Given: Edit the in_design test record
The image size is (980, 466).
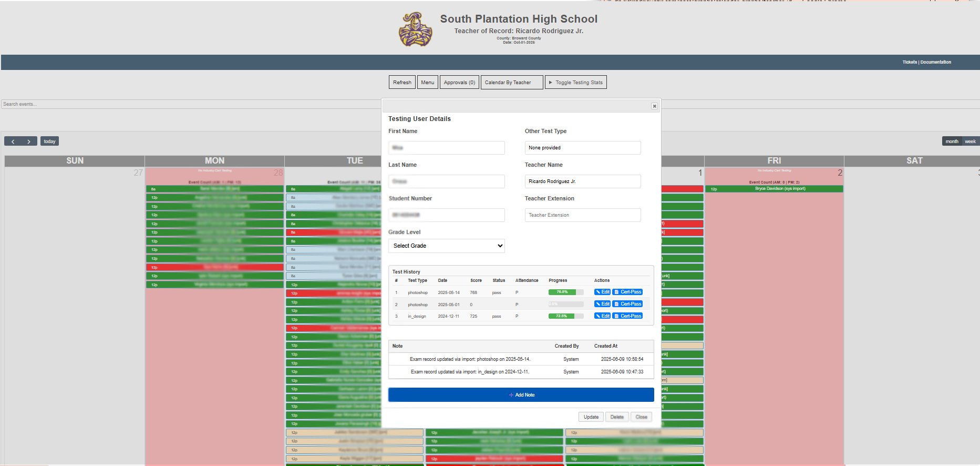Looking at the screenshot, I should [x=602, y=316].
